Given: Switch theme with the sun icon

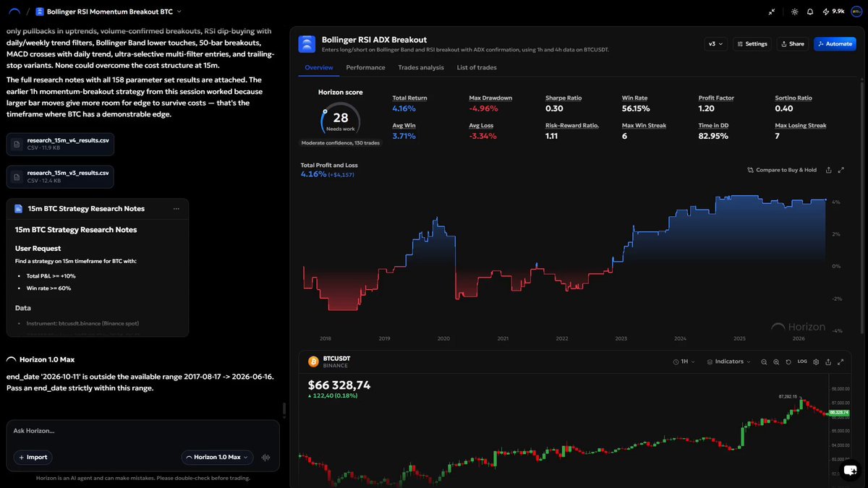Looking at the screenshot, I should 794,12.
